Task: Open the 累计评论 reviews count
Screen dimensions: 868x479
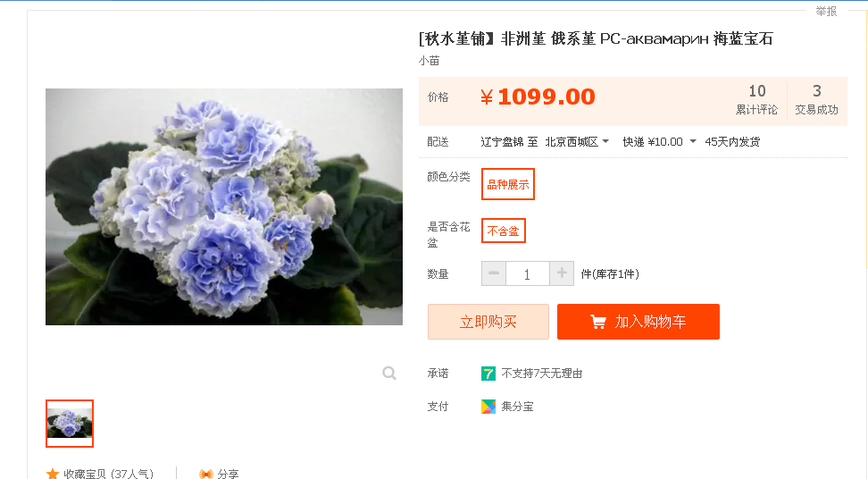Action: [x=756, y=100]
